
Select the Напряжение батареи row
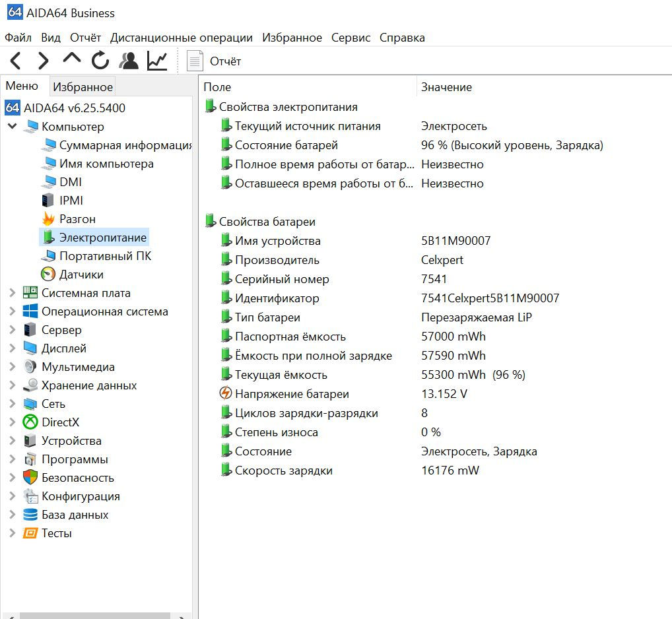click(291, 394)
